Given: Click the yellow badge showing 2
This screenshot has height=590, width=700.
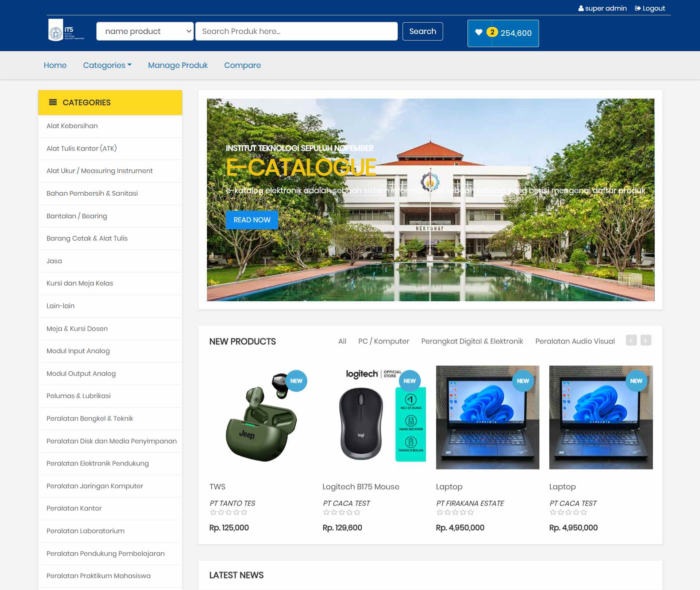Looking at the screenshot, I should click(x=492, y=32).
